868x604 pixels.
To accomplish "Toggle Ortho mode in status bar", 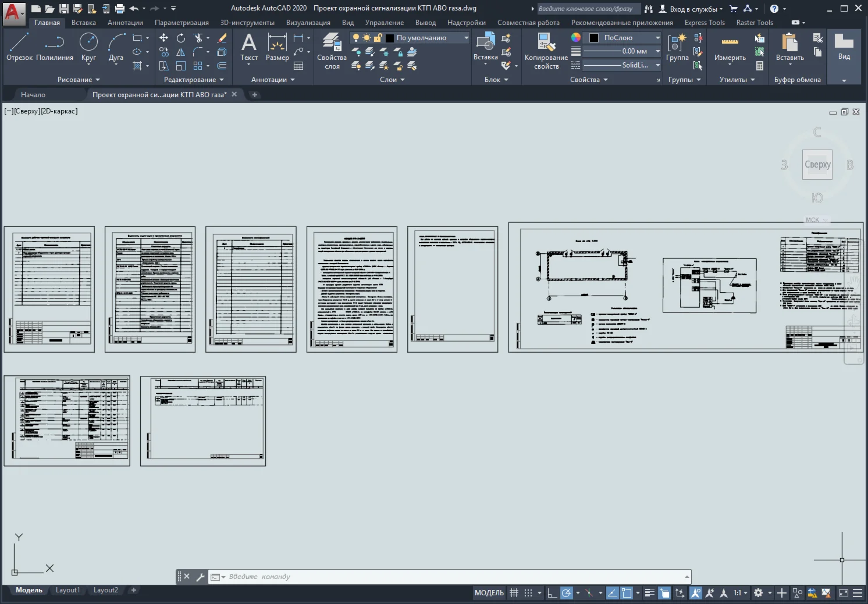I will [x=552, y=593].
